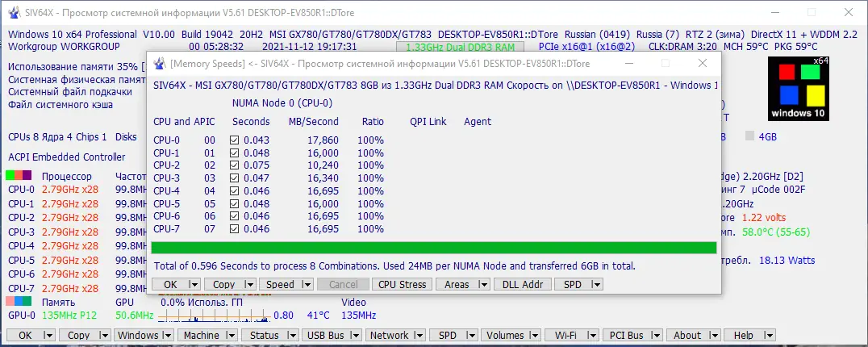Click the Total of 0.596 Seconds status line
This screenshot has width=868, height=347.
394,266
